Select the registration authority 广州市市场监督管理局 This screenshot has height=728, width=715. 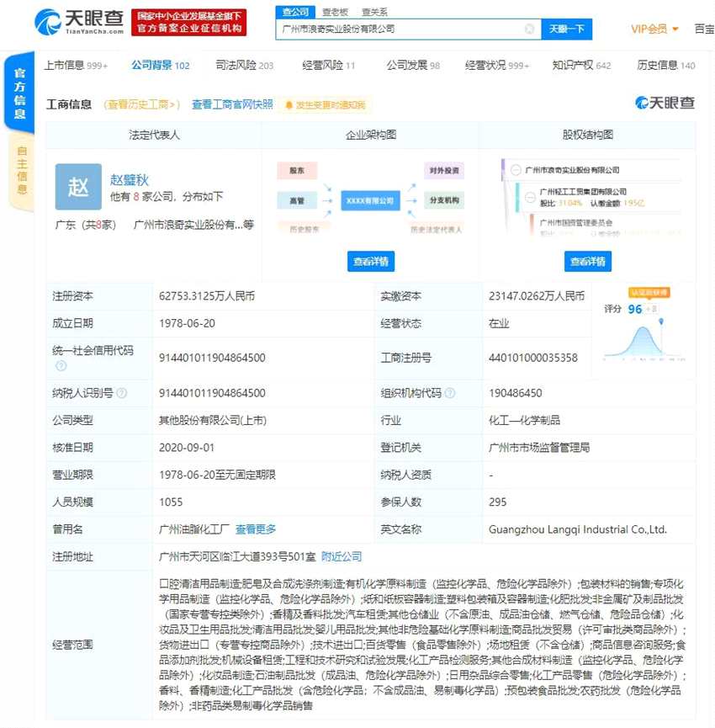(x=539, y=448)
